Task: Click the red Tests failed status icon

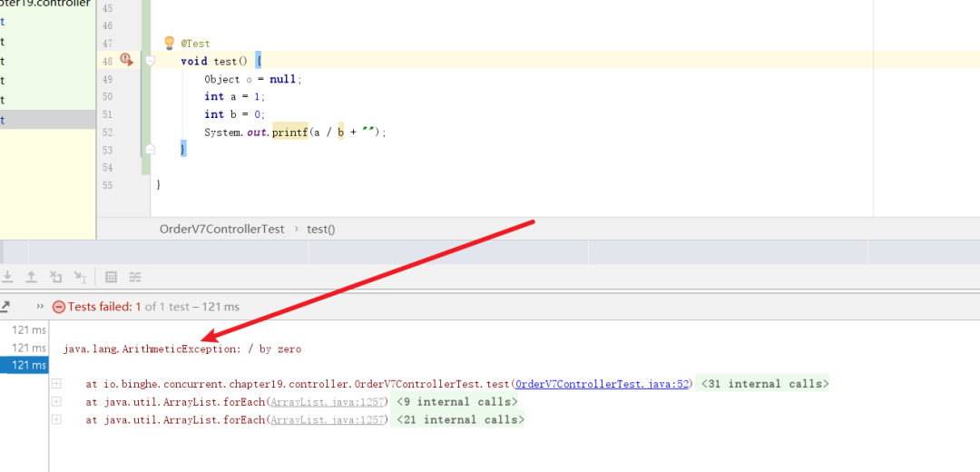Action: [x=59, y=307]
